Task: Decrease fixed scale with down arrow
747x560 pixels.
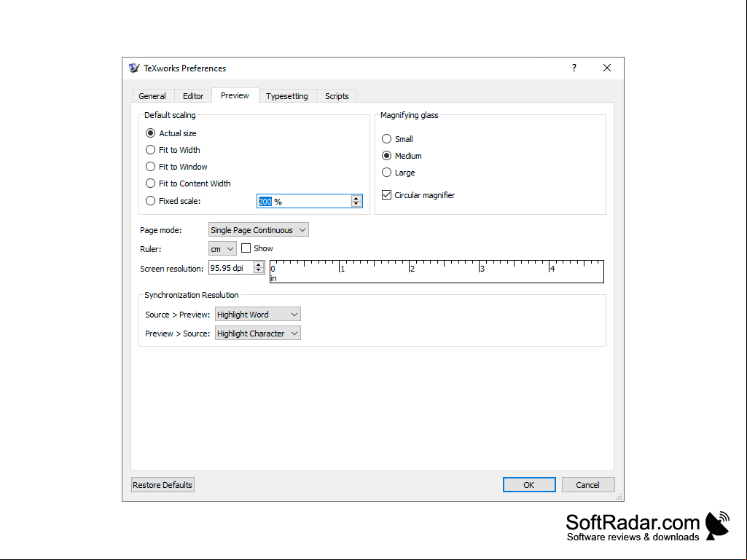Action: pos(356,205)
